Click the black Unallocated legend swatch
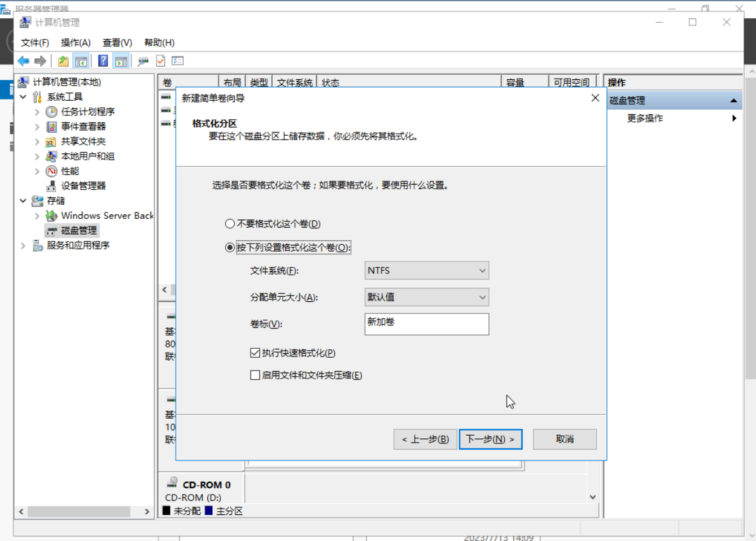This screenshot has width=756, height=541. point(166,511)
